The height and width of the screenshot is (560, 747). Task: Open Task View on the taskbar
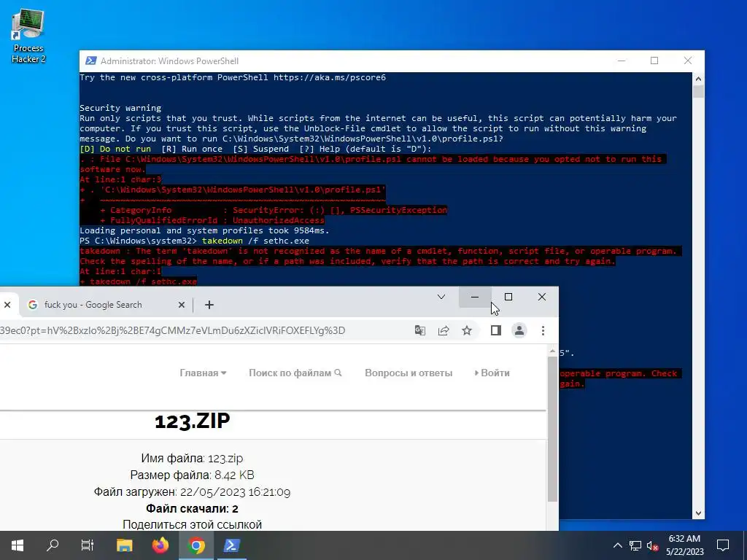coord(88,545)
